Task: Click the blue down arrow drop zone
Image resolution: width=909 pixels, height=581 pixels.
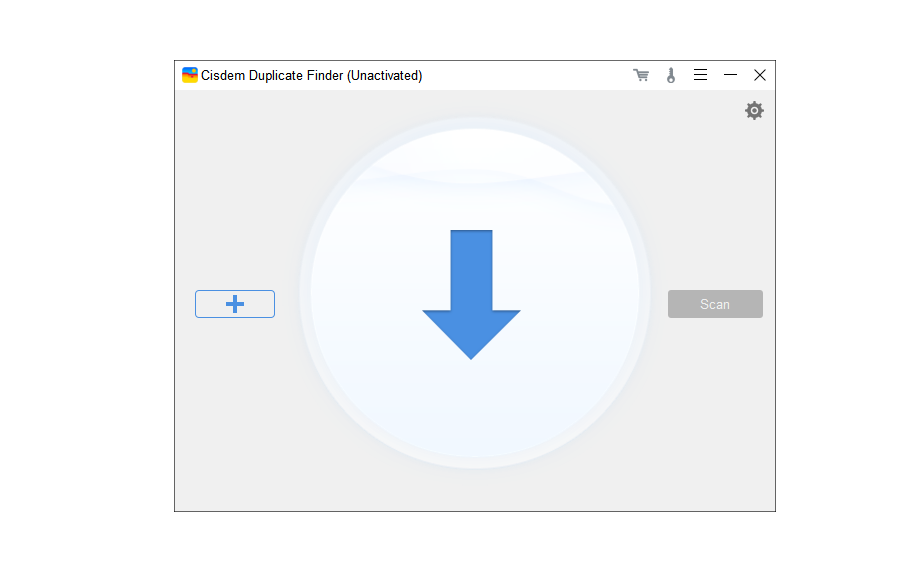Action: pos(471,295)
